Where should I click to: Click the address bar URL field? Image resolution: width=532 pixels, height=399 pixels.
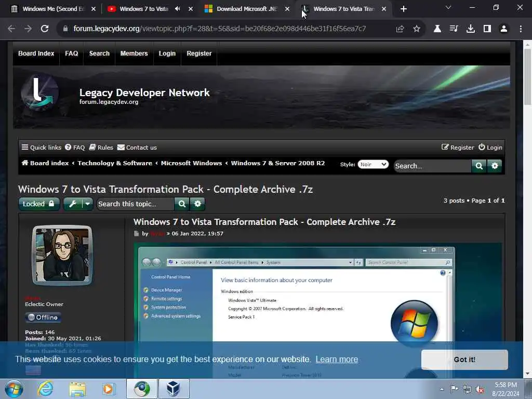(220, 29)
